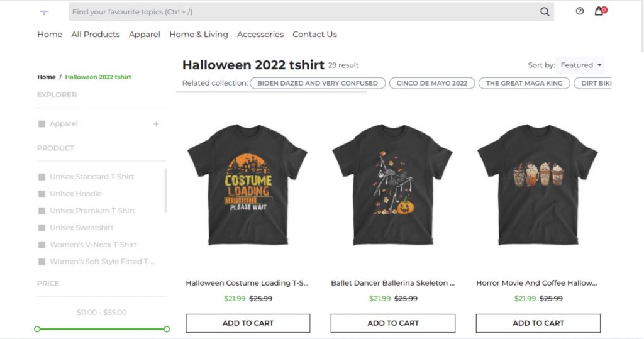644x339 pixels.
Task: Add Halloween Costume Loading shirt to cart
Action: click(x=248, y=323)
